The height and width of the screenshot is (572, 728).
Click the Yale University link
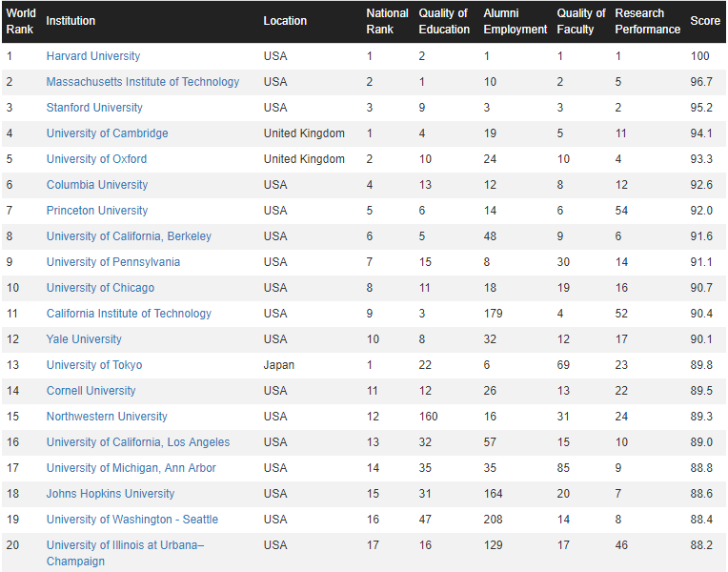click(84, 339)
